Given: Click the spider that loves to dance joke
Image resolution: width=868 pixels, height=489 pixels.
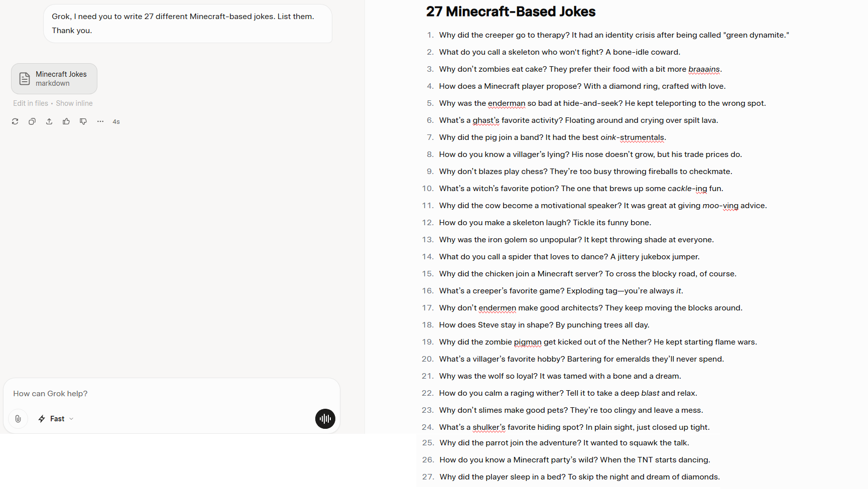Looking at the screenshot, I should pyautogui.click(x=569, y=257).
